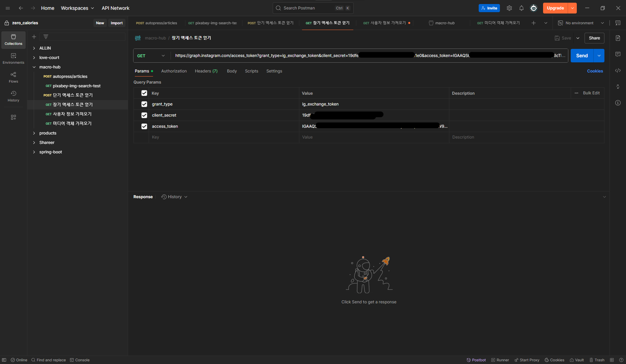This screenshot has height=364, width=626.
Task: Open the Console in the status bar
Action: pyautogui.click(x=80, y=360)
